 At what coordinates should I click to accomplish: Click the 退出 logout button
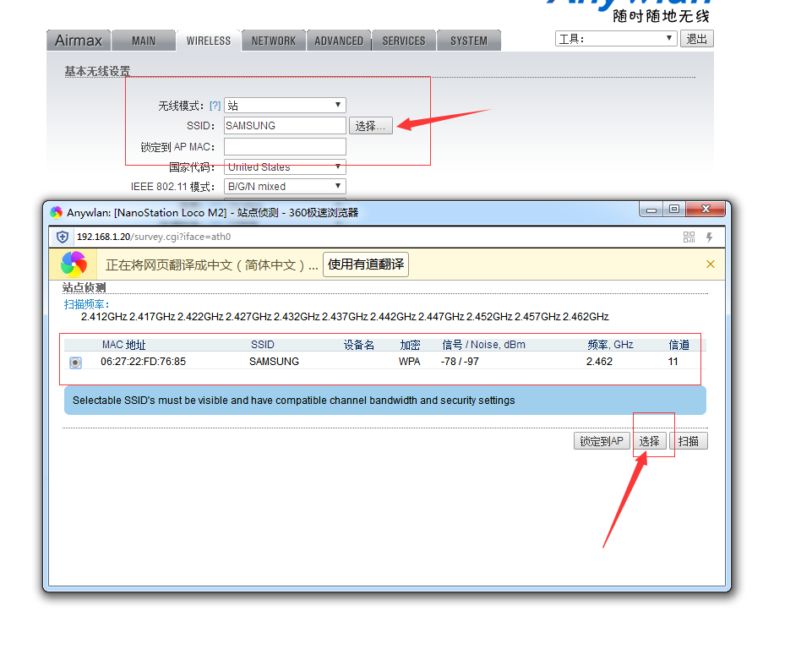pos(696,39)
